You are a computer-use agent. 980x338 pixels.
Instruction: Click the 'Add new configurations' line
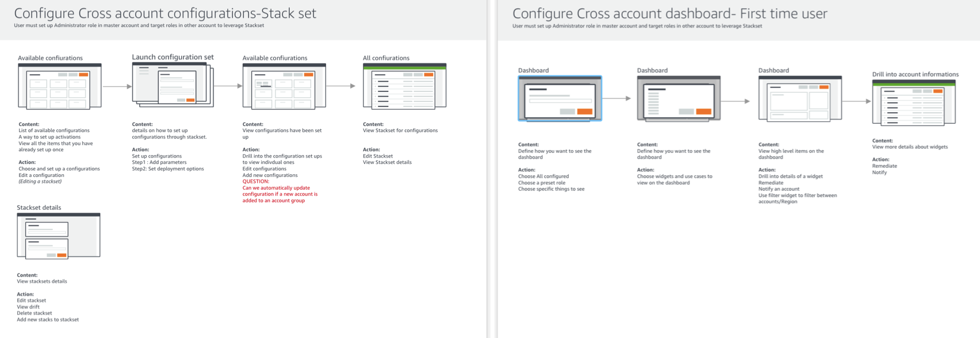(x=270, y=175)
